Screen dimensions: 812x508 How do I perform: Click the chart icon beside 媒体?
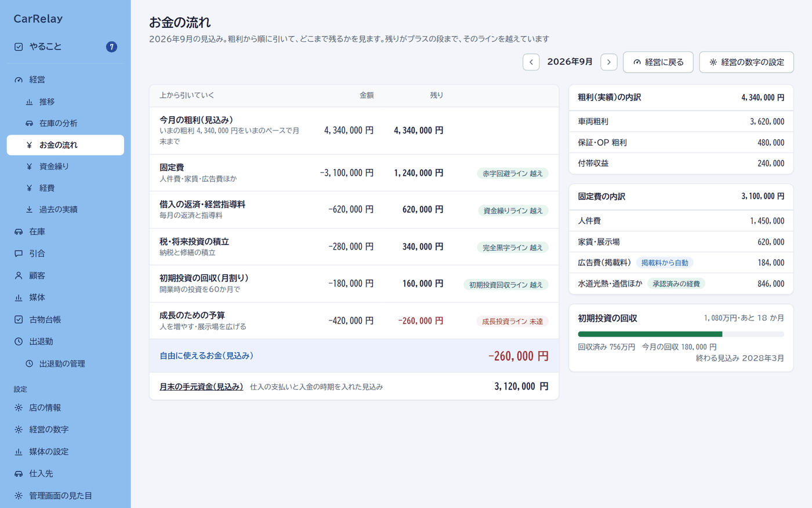19,297
